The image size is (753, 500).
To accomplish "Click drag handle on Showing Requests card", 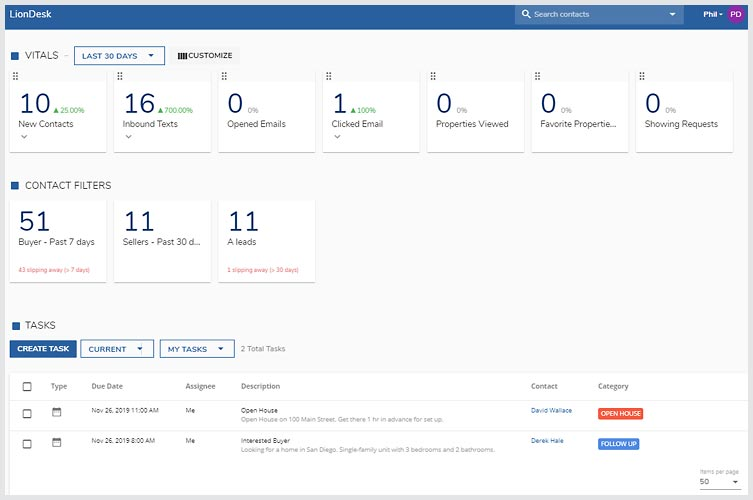I will (x=641, y=76).
